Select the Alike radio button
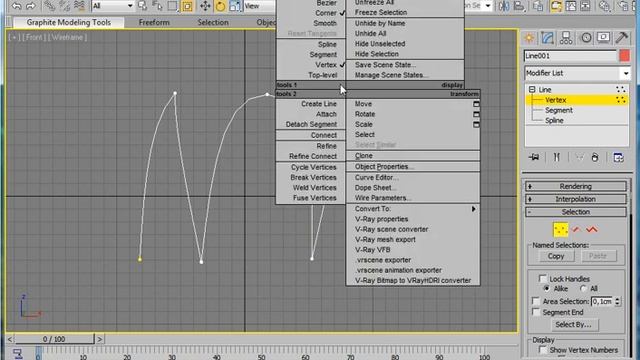Viewport: 640px width, 360px height. point(547,289)
